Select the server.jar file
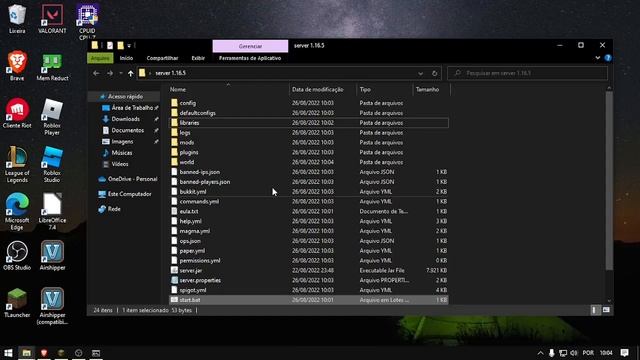The width and height of the screenshot is (640, 360). click(x=309, y=270)
